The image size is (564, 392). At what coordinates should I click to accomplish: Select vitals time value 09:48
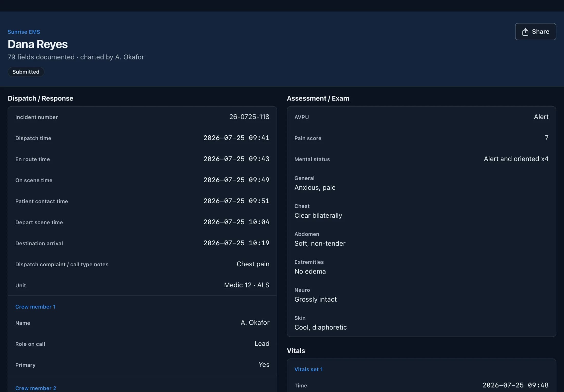[516, 385]
